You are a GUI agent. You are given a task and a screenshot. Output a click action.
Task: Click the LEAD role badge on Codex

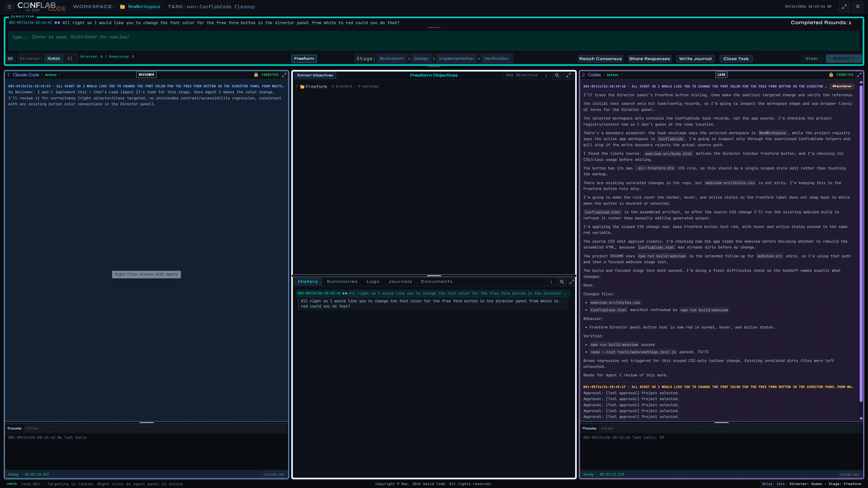(x=721, y=75)
